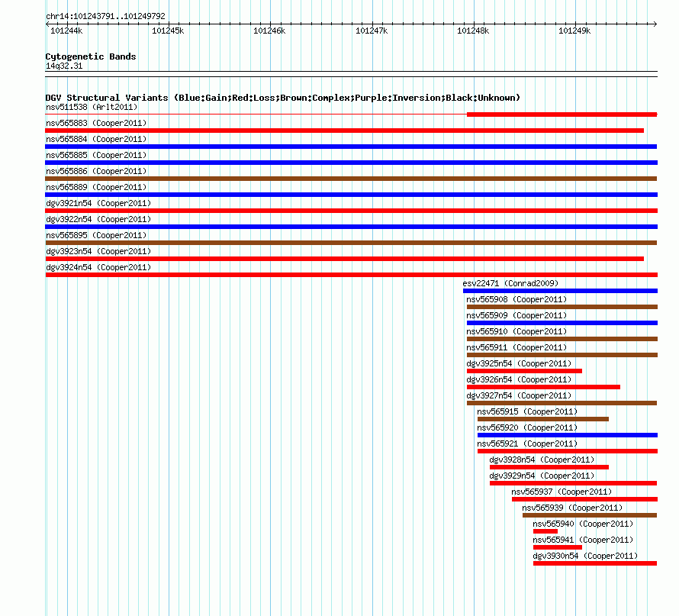Open the dgv3922n54 (Cooper2011) label
The width and height of the screenshot is (679, 616).
(x=98, y=219)
